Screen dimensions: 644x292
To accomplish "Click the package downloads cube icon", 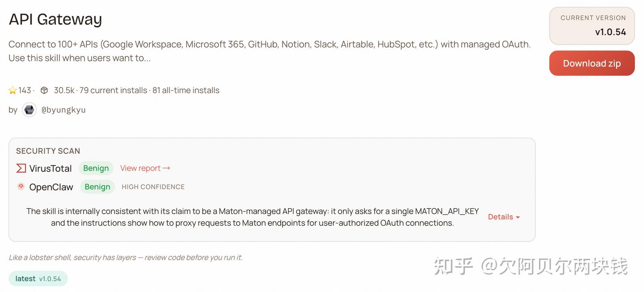I will (44, 90).
